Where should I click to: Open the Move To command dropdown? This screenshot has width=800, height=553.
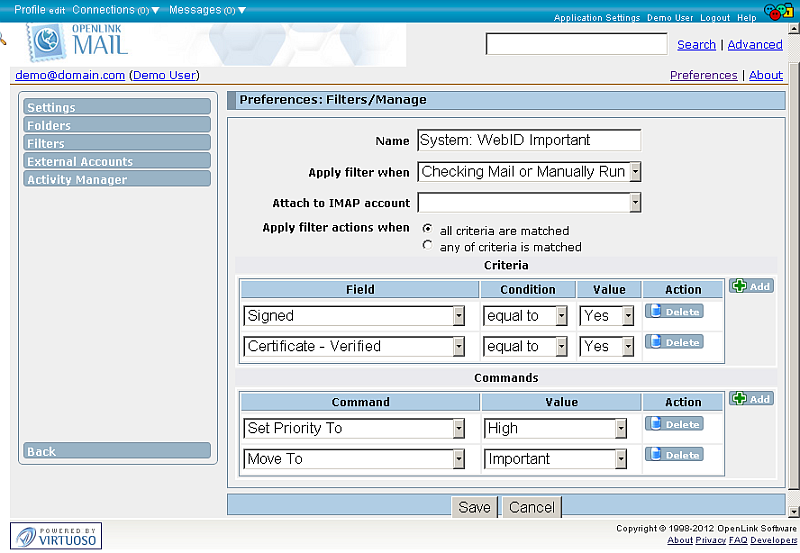tap(354, 459)
